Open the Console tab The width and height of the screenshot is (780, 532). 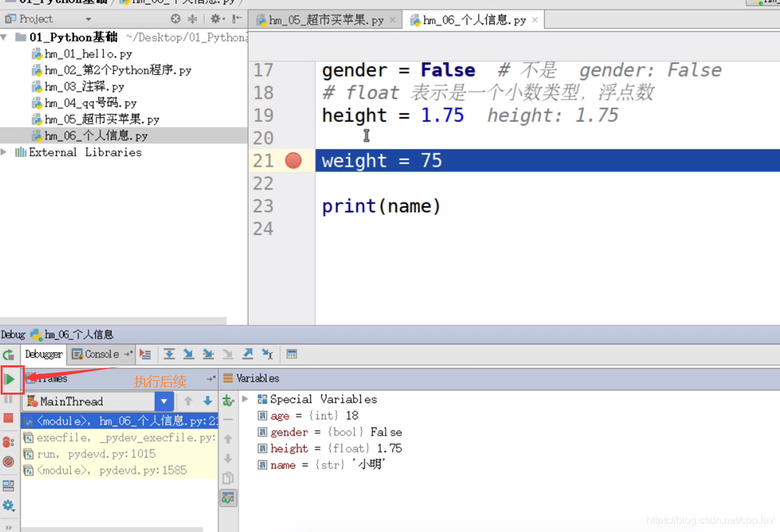pyautogui.click(x=102, y=354)
